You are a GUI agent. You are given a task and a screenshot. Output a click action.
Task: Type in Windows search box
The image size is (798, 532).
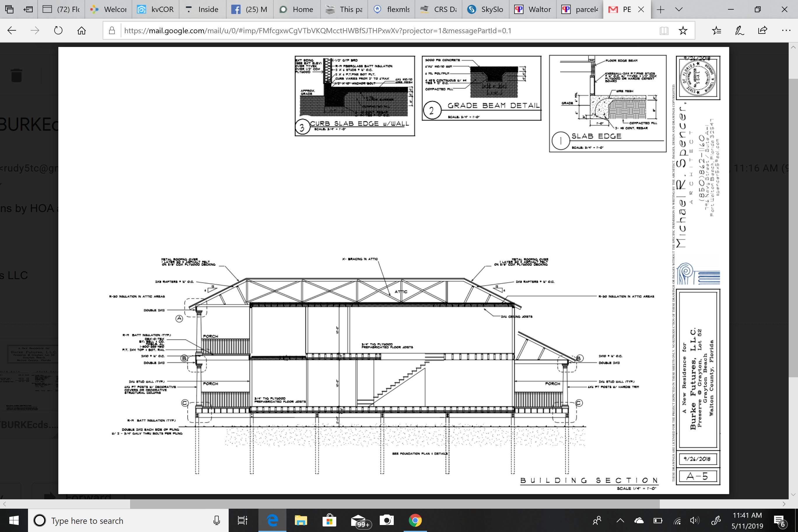tap(129, 520)
